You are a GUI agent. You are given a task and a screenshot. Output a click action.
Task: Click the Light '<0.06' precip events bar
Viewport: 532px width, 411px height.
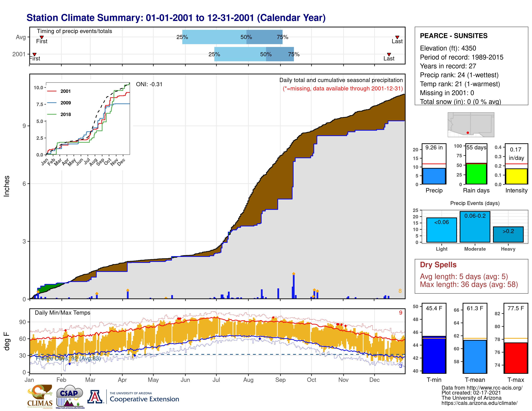pyautogui.click(x=441, y=230)
